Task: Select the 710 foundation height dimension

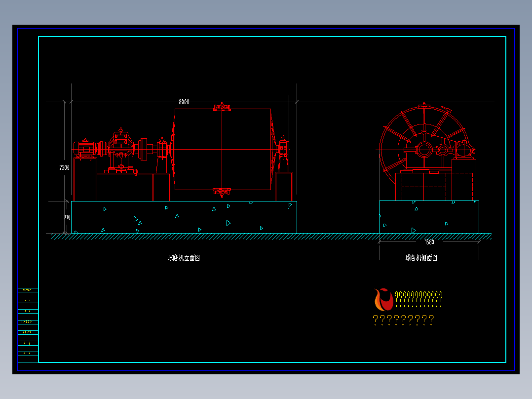Action: 67,217
